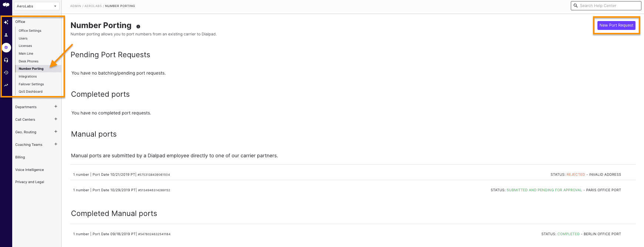Click the Dialpad logo at top left
This screenshot has height=247, width=644.
point(6,5)
